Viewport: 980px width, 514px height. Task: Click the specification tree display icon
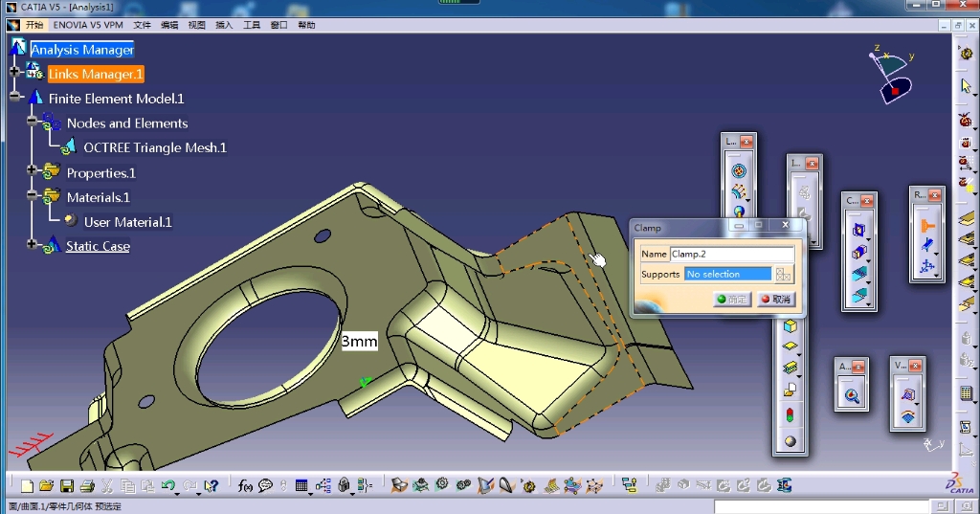tap(630, 485)
